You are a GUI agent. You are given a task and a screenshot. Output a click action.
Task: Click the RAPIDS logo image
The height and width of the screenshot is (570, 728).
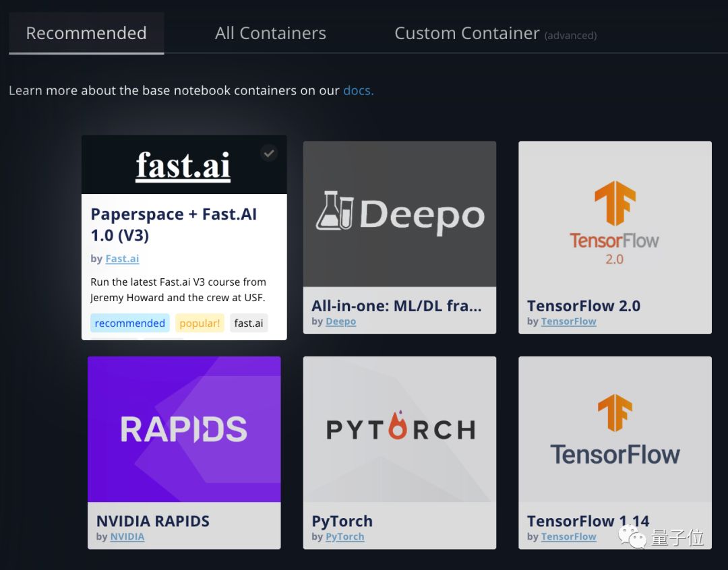pyautogui.click(x=184, y=429)
